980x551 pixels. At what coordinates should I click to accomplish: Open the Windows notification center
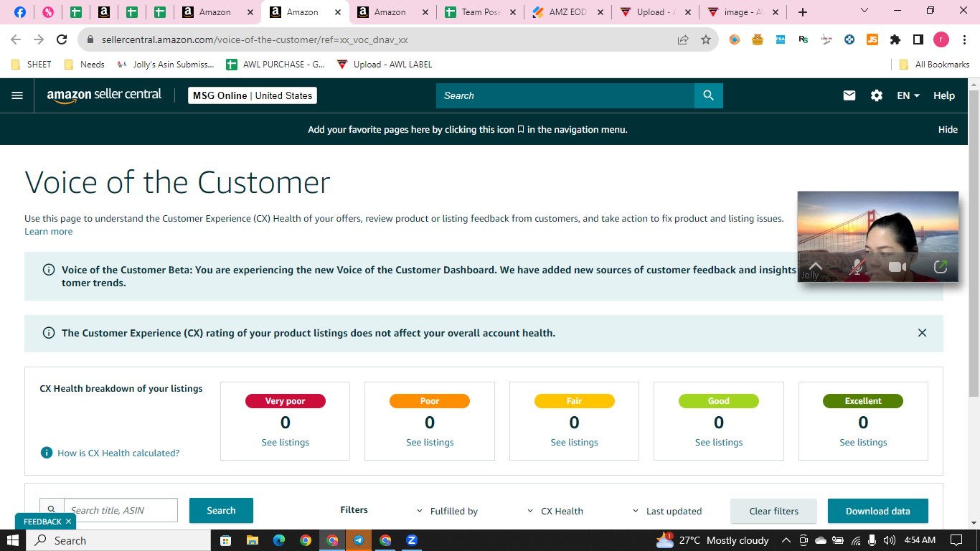(956, 540)
